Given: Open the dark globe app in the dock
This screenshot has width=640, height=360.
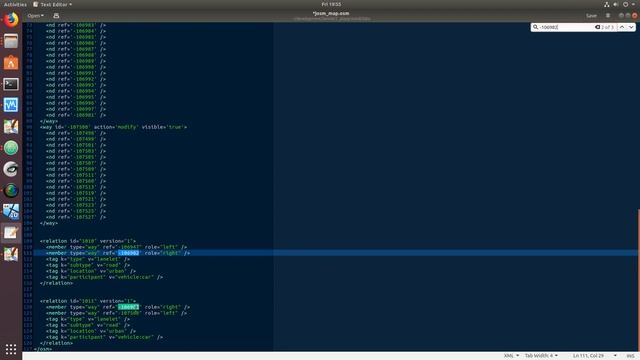Looking at the screenshot, I should (x=11, y=190).
